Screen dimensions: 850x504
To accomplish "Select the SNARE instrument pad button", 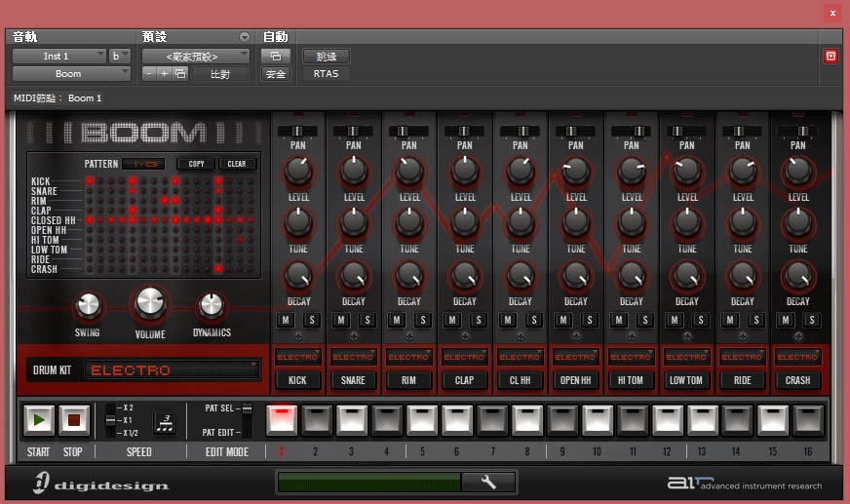I will [x=353, y=380].
